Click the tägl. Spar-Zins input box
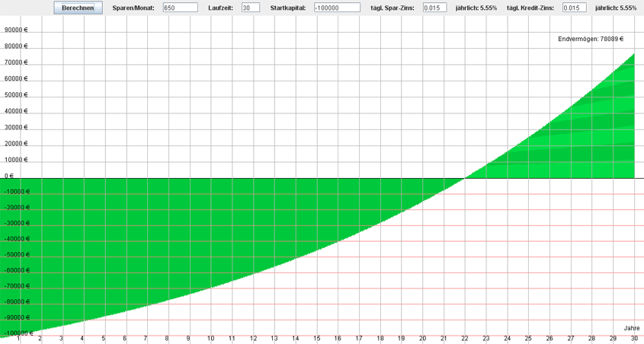Viewport: 644px width, 344px height. (434, 8)
